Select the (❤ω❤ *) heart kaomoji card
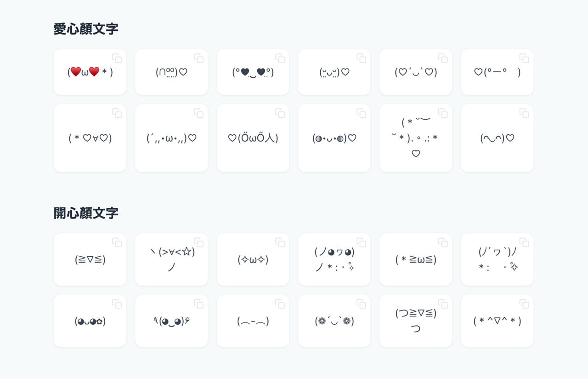Viewport: 588px width, 379px height. (90, 72)
